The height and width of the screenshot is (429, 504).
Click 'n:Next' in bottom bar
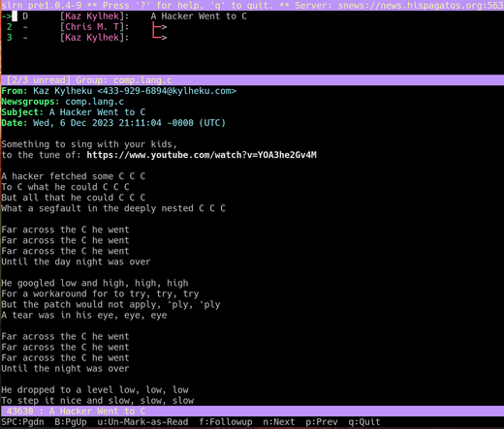click(x=278, y=422)
